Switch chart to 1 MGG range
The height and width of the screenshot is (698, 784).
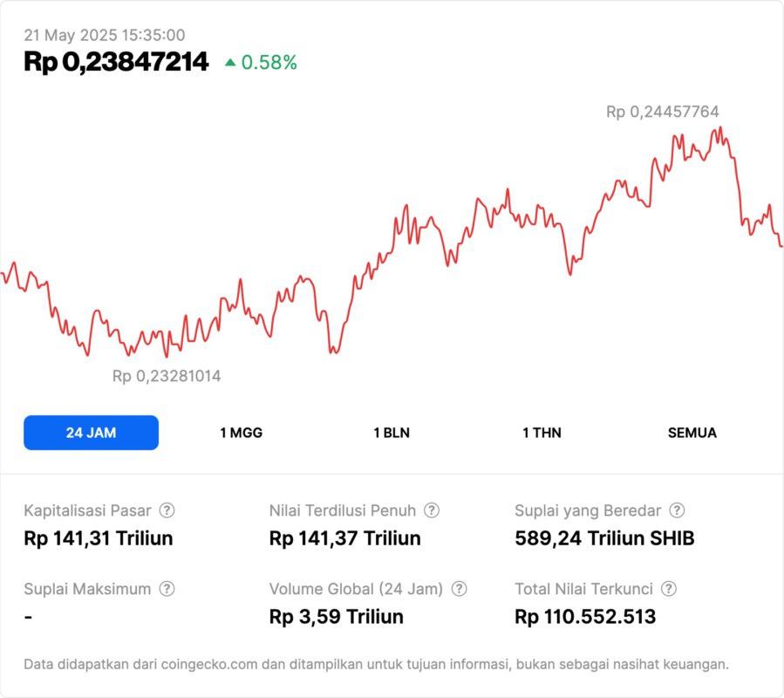coord(241,433)
